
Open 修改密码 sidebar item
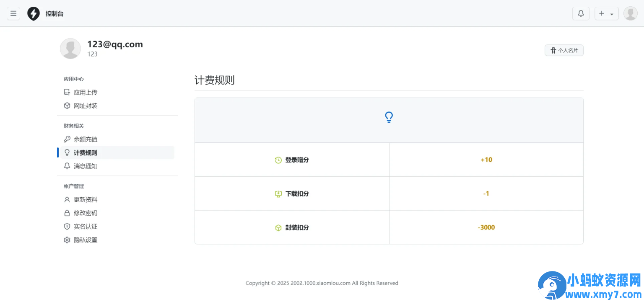[x=117, y=213]
